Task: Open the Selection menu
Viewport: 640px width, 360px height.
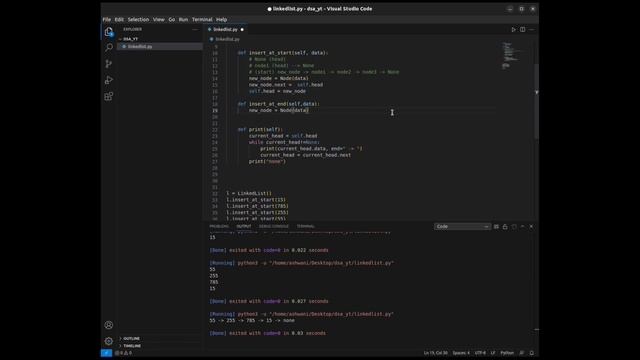Action: pyautogui.click(x=138, y=20)
